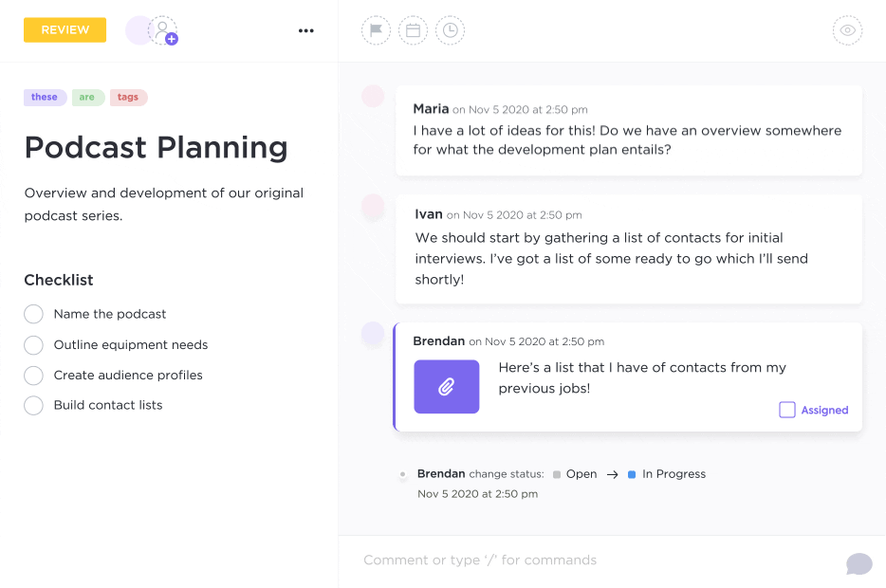
Task: Open the due date calendar icon
Action: coord(413,29)
